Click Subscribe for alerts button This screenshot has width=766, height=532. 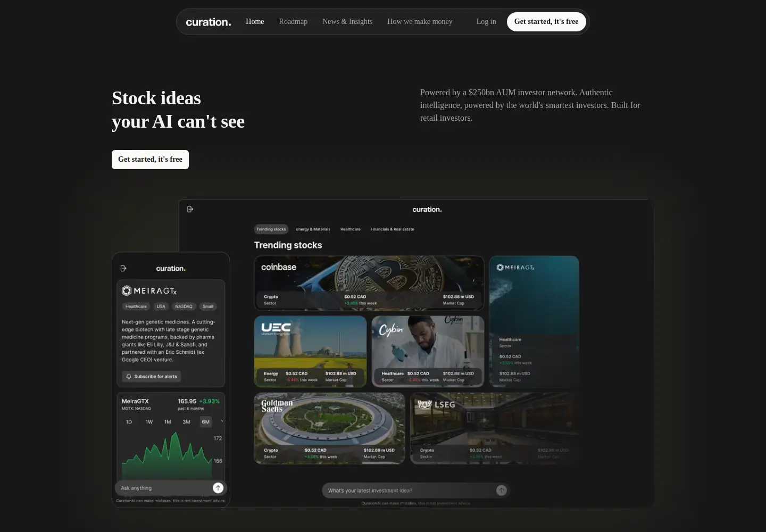152,377
